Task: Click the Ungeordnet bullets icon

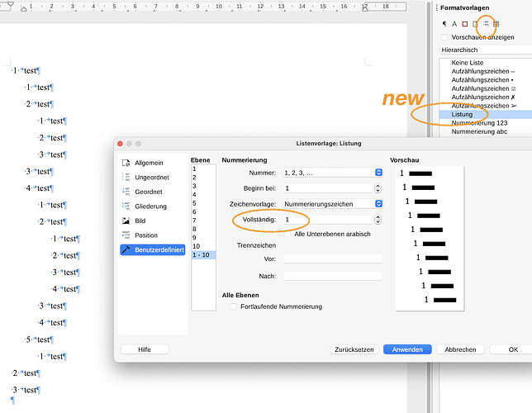Action: [126, 177]
